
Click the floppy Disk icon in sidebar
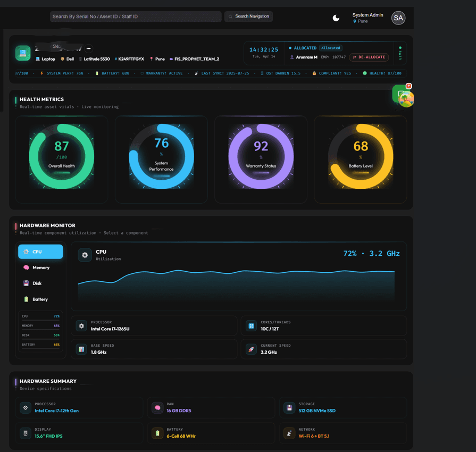coord(26,283)
